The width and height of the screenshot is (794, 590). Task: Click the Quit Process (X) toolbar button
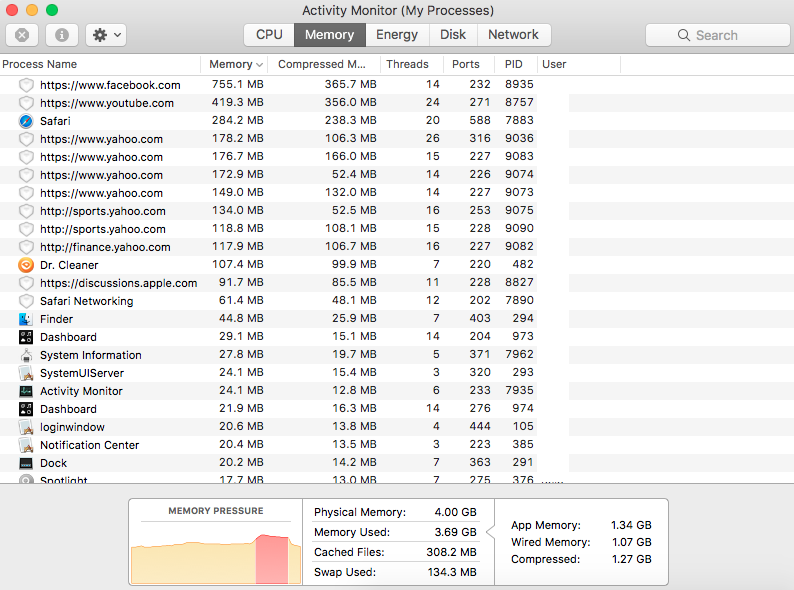pos(22,35)
